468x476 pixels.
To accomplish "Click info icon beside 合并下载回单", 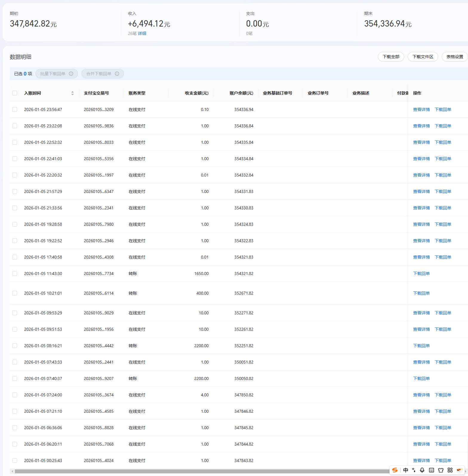I will click(x=117, y=74).
